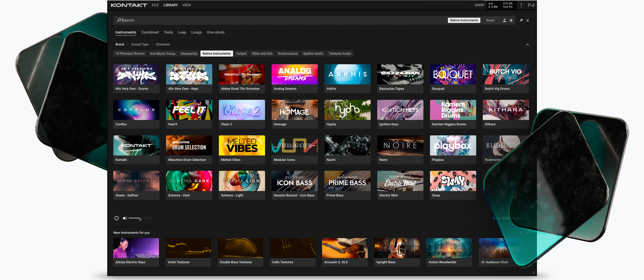Viewport: 644px width, 280px height.
Task: Switch to the Tools tab
Action: pyautogui.click(x=168, y=32)
